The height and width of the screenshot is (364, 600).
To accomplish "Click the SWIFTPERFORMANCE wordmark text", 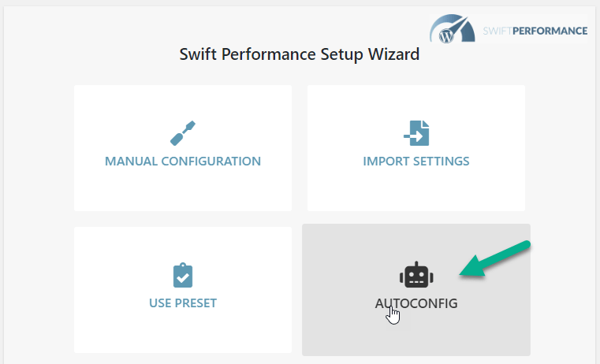I will tap(535, 31).
